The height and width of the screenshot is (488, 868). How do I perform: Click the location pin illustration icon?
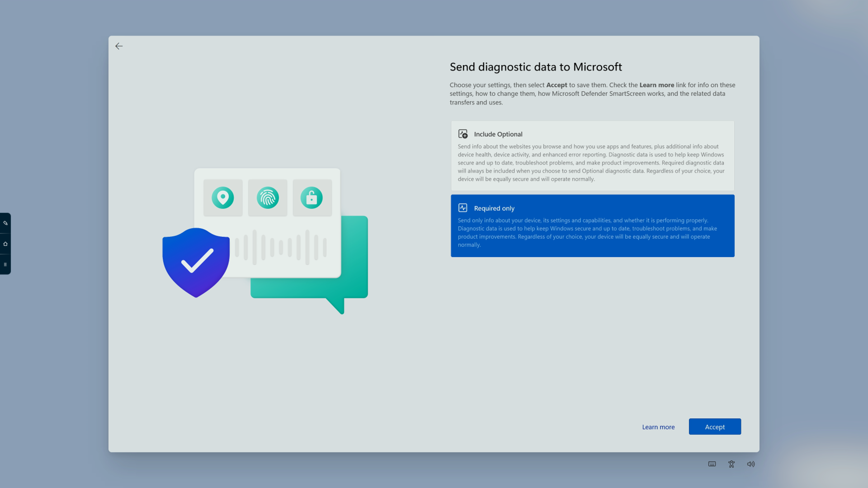tap(223, 198)
